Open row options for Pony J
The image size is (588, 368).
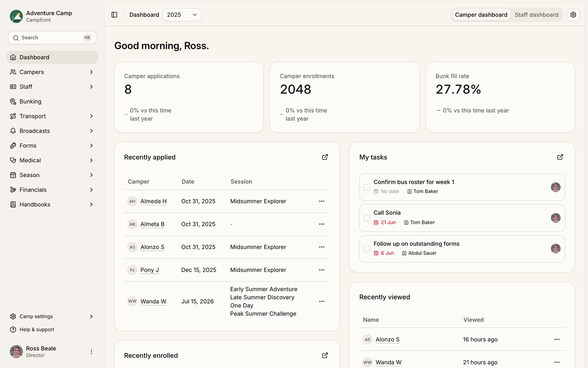tap(322, 270)
